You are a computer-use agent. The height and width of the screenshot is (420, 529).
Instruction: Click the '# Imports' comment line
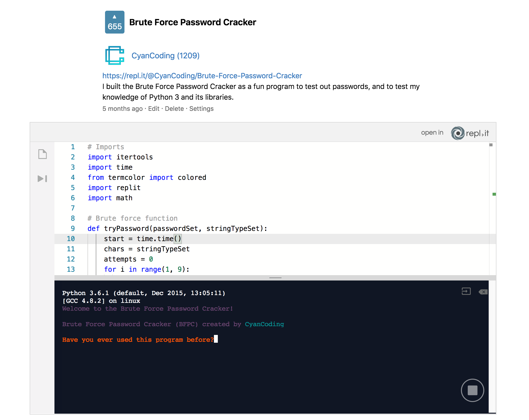coord(106,147)
